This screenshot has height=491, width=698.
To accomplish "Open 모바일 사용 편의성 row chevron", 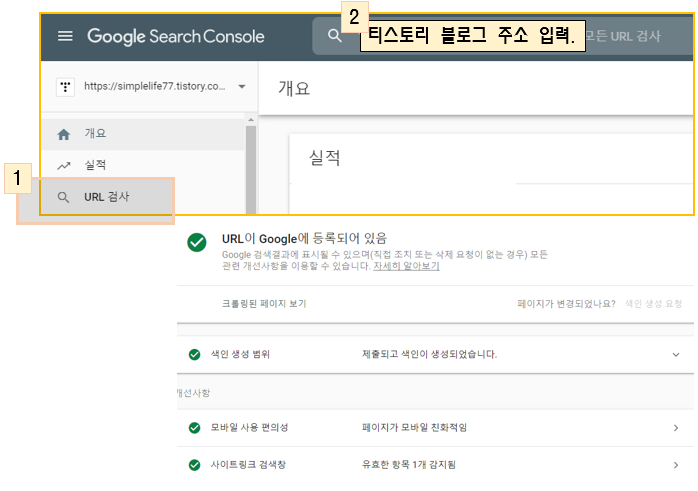I will click(676, 428).
